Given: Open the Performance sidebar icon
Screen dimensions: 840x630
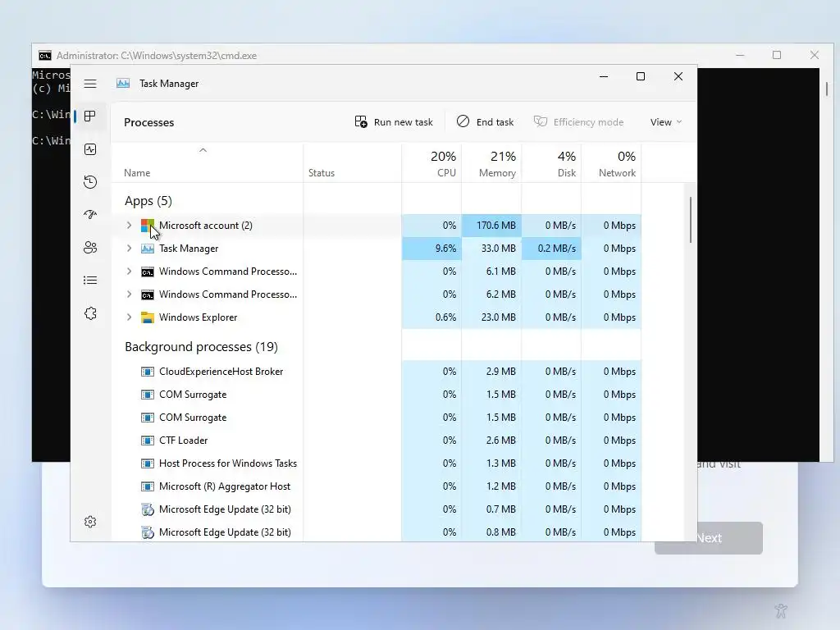Looking at the screenshot, I should click(90, 149).
